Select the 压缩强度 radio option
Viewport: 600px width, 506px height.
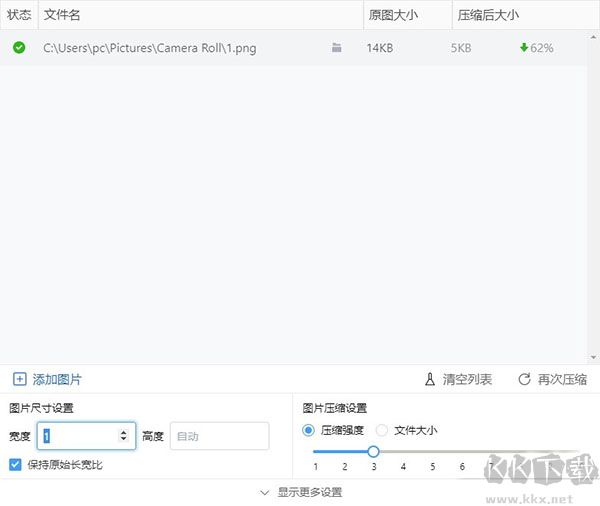[308, 430]
